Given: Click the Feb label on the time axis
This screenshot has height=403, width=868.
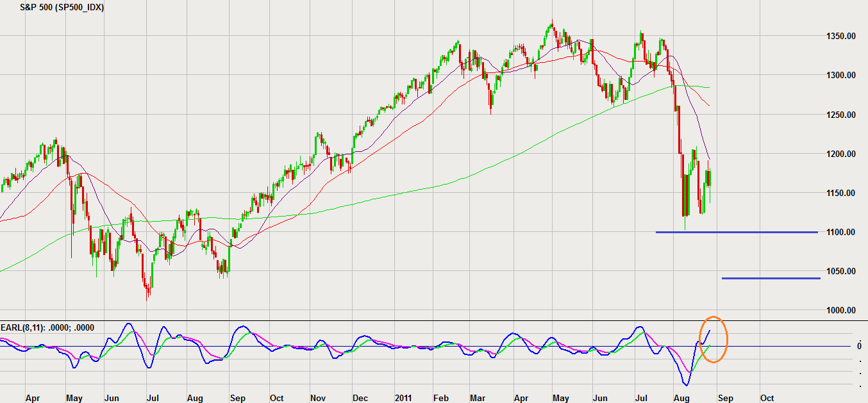Looking at the screenshot, I should (440, 398).
